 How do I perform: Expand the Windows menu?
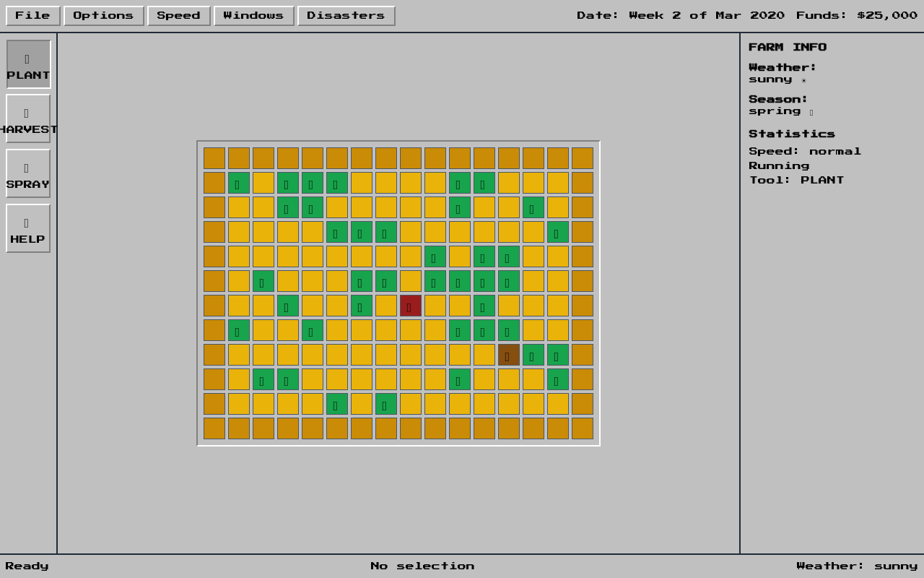click(x=253, y=16)
